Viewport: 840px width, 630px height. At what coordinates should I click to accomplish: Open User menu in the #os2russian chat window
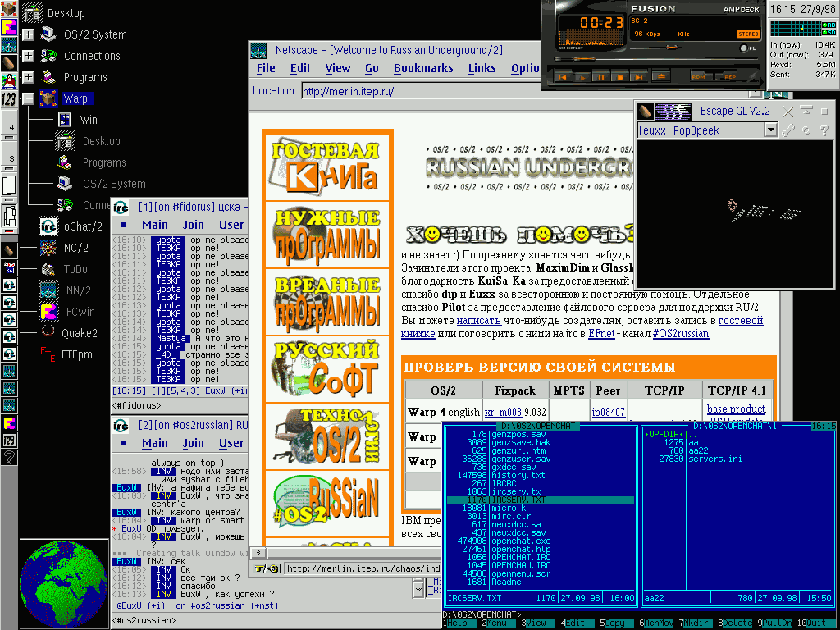231,443
